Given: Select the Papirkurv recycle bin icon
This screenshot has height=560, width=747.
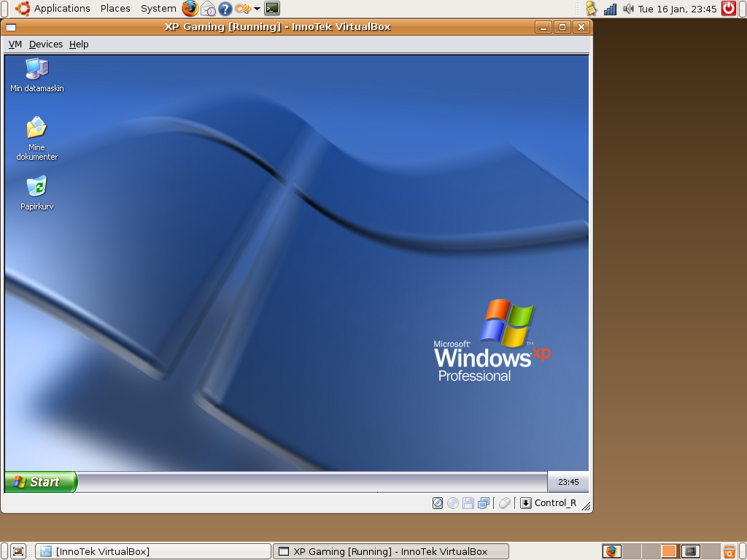Looking at the screenshot, I should (x=36, y=192).
